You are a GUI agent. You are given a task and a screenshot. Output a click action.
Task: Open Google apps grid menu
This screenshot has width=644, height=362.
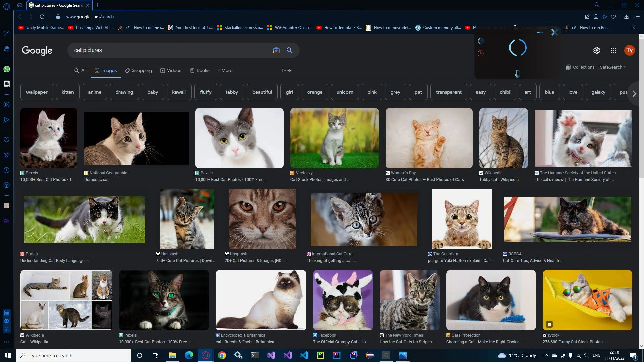(613, 50)
